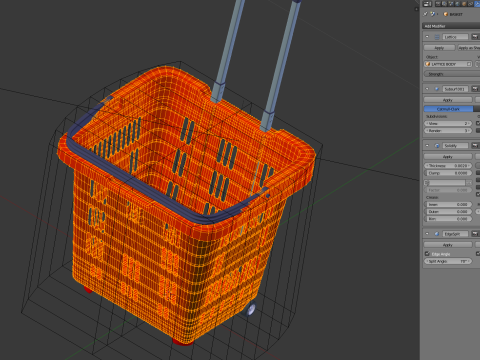The height and width of the screenshot is (360, 480).
Task: Click the Rim crease slider
Action: click(448, 219)
